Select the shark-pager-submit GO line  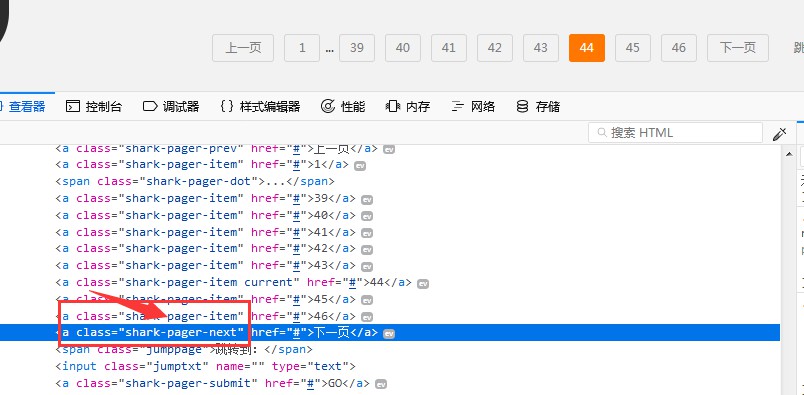tap(212, 383)
